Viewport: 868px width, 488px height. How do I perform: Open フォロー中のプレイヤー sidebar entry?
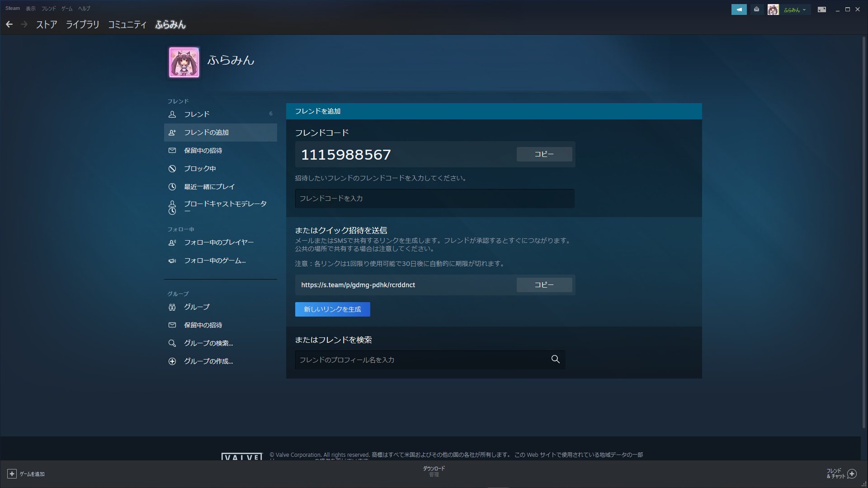[221, 243]
